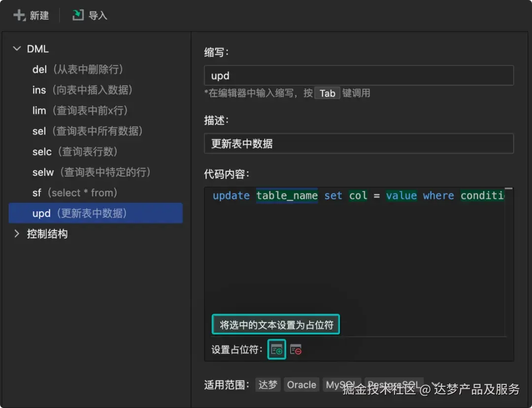Click the MySQL scope tag
The width and height of the screenshot is (532, 408).
pyautogui.click(x=342, y=384)
